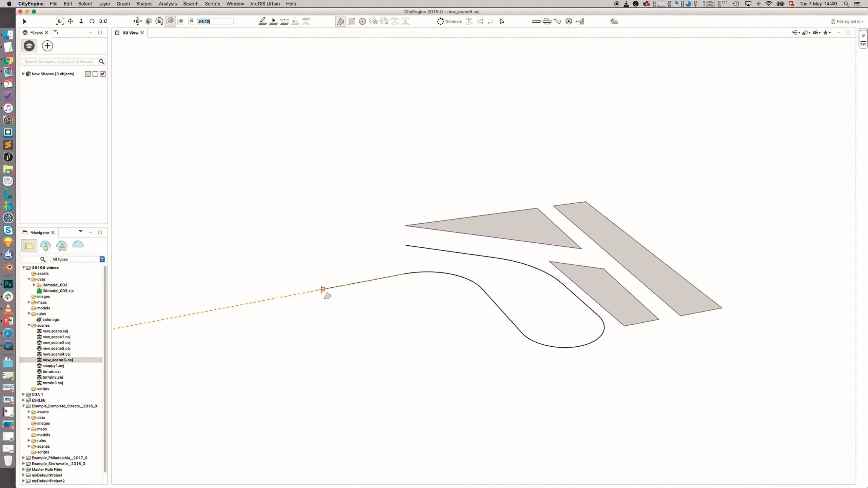Expand the New Shapes layer
868x488 pixels.
pos(23,74)
